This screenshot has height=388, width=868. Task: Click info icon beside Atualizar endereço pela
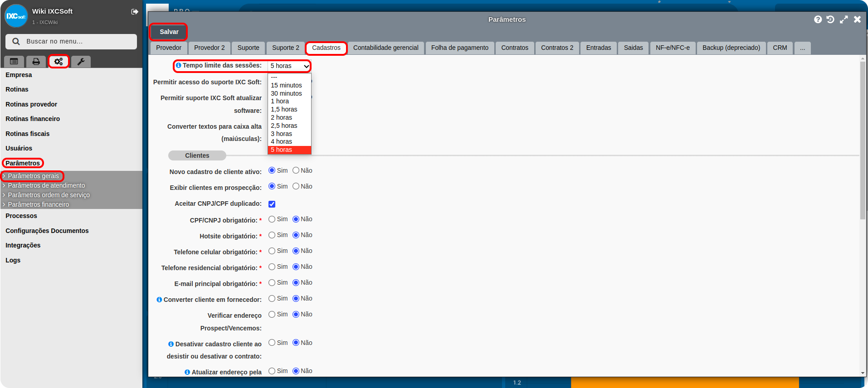click(187, 372)
